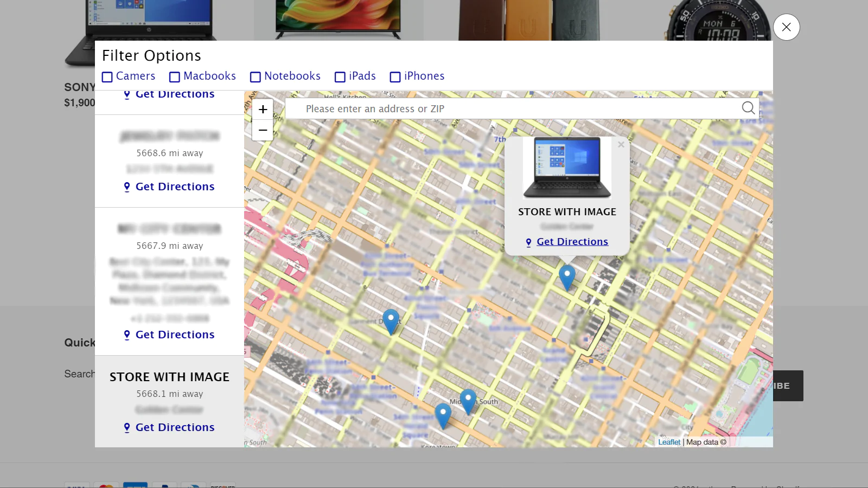
Task: Close the Store With Image map popup
Action: tap(621, 144)
